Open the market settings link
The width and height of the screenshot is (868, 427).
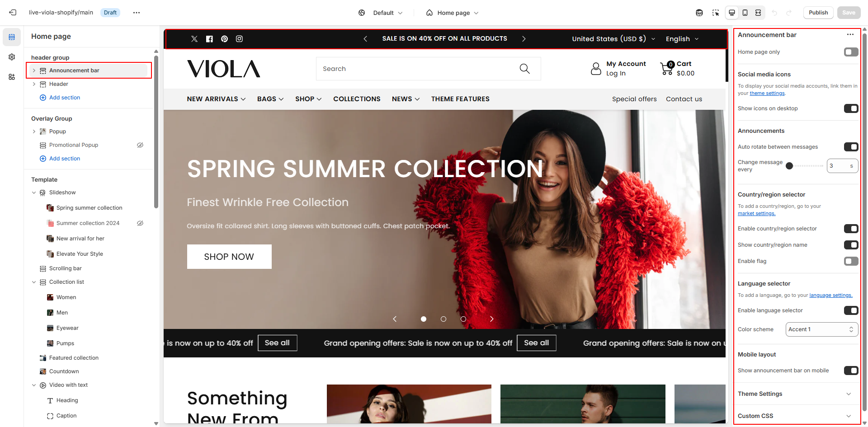(756, 213)
